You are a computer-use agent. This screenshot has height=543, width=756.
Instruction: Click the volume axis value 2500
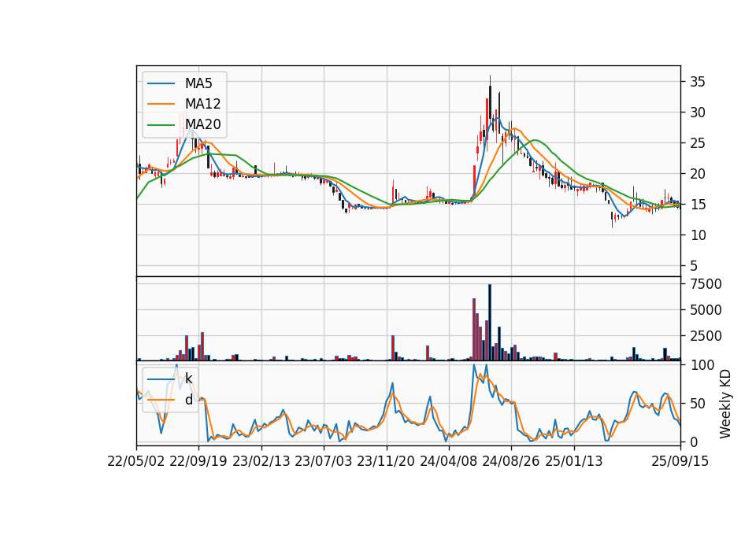[x=706, y=336]
